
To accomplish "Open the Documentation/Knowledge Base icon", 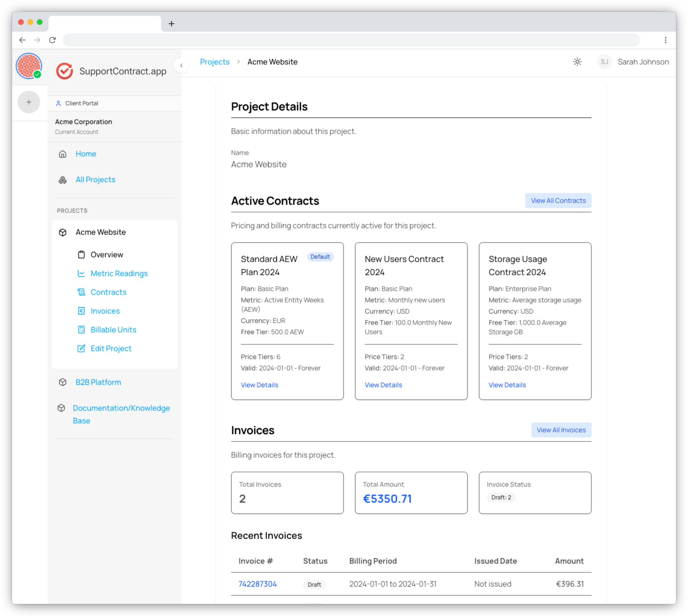I will click(x=62, y=408).
